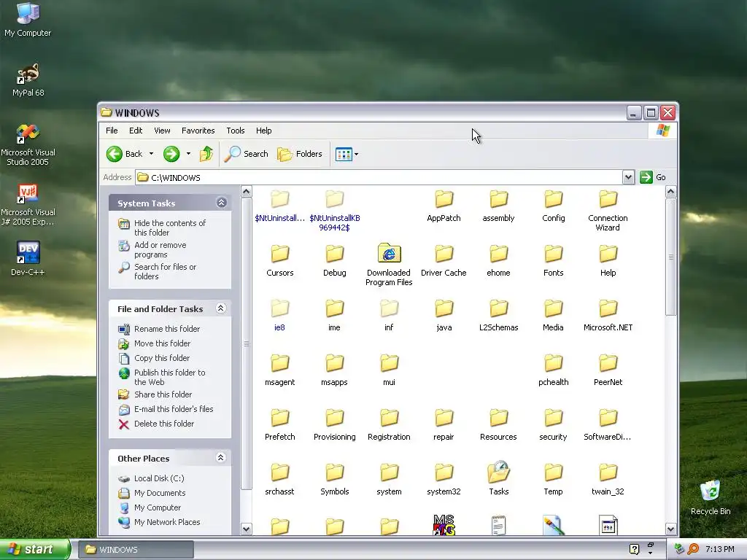This screenshot has width=747, height=560.
Task: Collapse the System Tasks panel
Action: point(221,203)
